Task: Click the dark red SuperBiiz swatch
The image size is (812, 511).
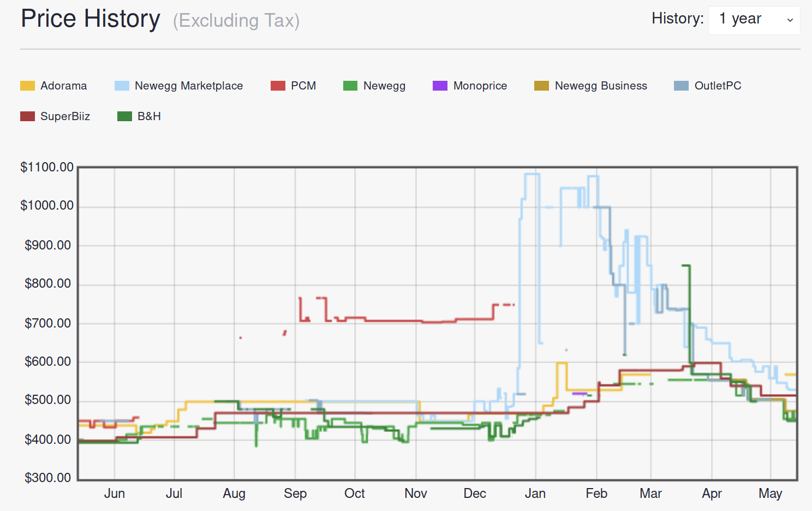Action: [x=27, y=116]
